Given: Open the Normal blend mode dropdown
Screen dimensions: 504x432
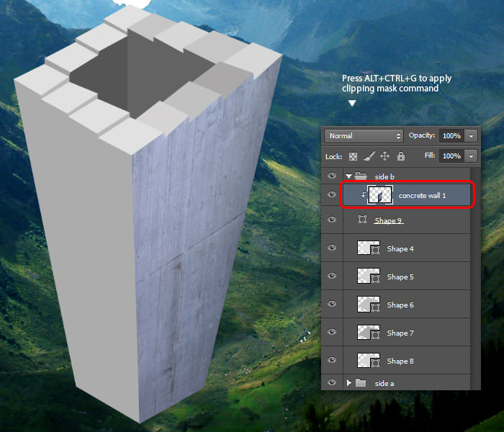Looking at the screenshot, I should pyautogui.click(x=364, y=136).
